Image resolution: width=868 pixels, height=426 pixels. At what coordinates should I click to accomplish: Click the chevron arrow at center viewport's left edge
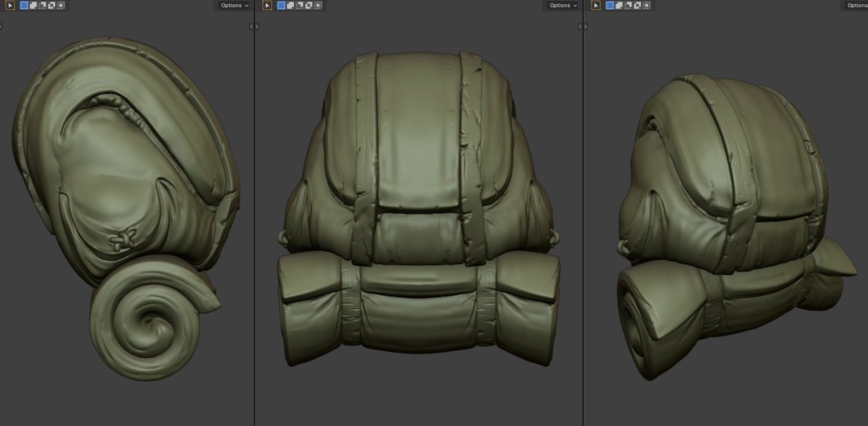255,25
